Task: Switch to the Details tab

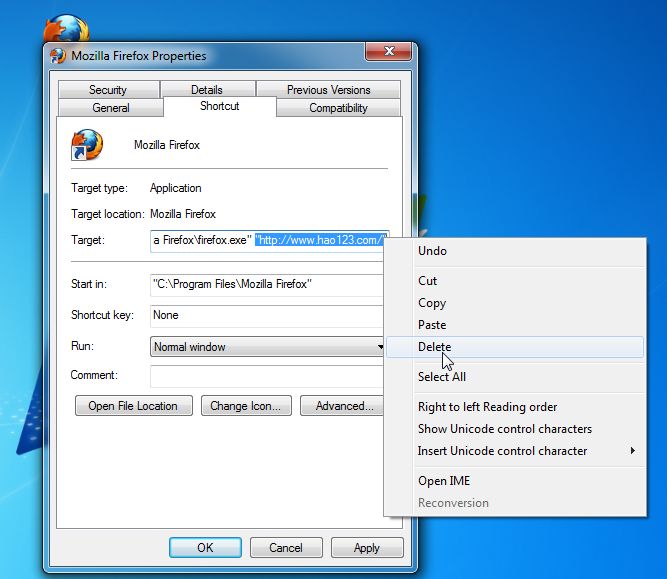Action: [x=207, y=90]
